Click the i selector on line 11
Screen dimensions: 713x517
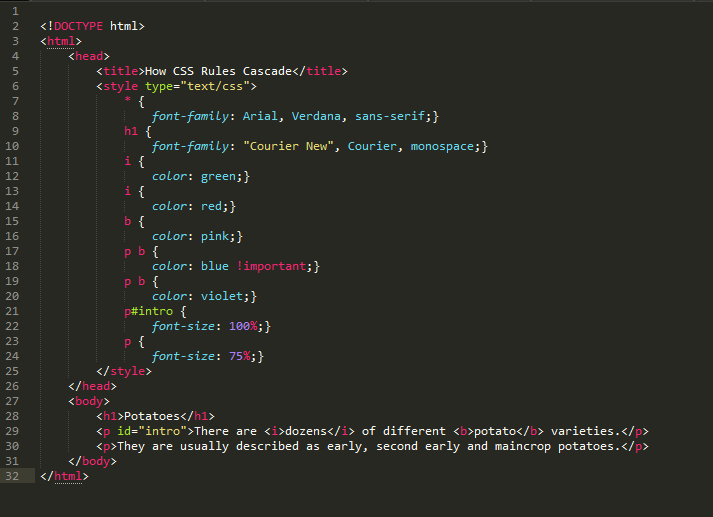click(128, 161)
